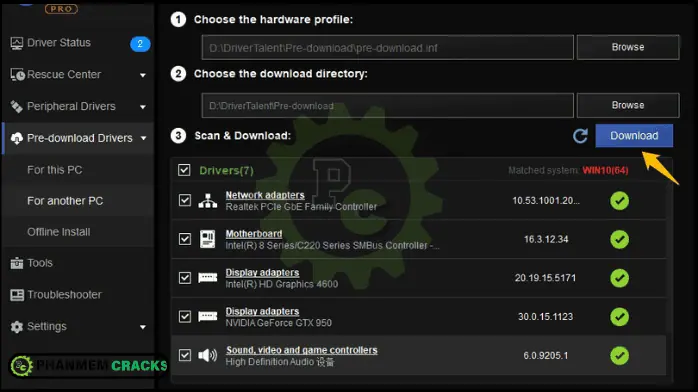
Task: Click the version number 20.19.15.5171
Action: pos(545,278)
